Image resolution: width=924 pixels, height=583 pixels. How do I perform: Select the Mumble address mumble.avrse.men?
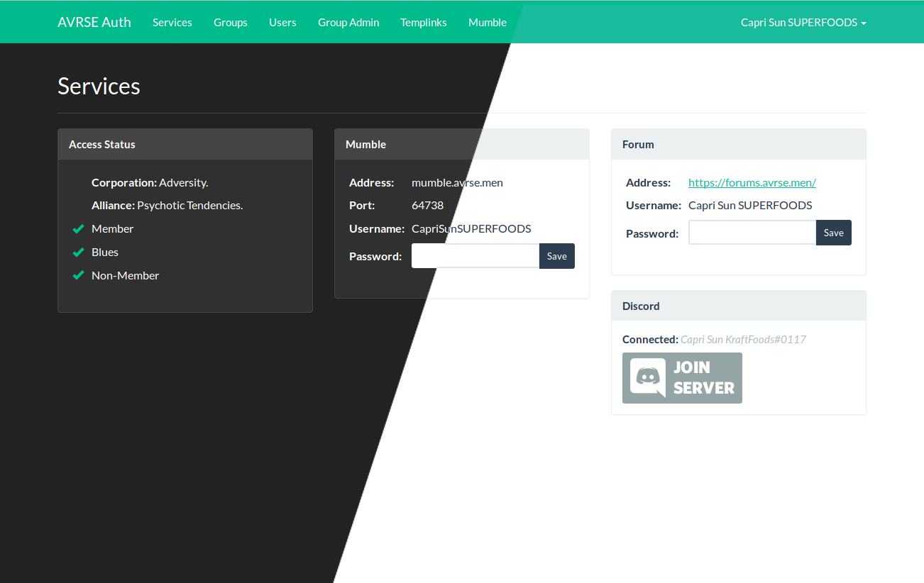pos(457,182)
